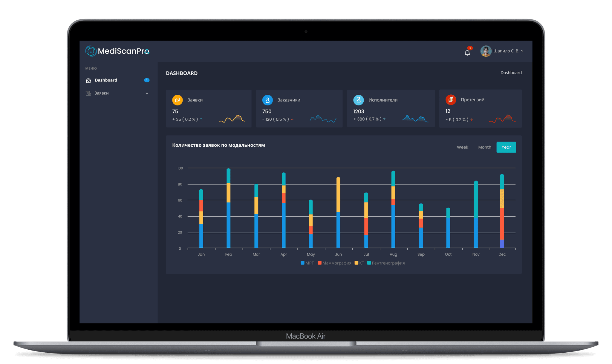Click the blue Заказчики person icon

tap(267, 100)
